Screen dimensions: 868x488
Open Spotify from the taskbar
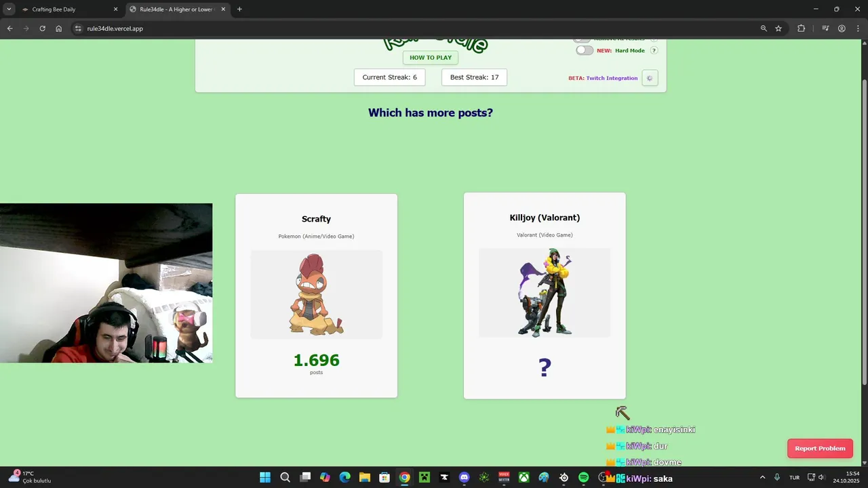pos(584,477)
